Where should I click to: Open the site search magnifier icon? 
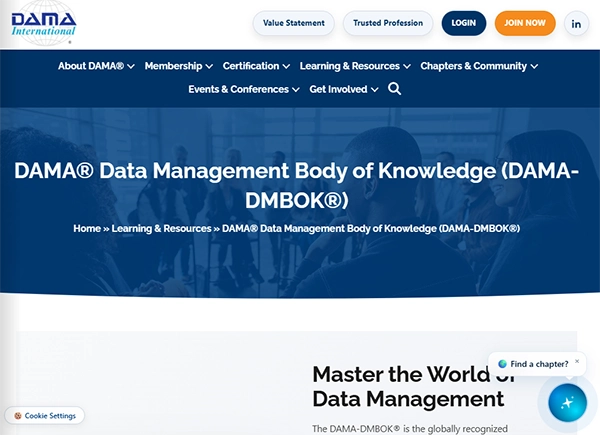pos(395,89)
